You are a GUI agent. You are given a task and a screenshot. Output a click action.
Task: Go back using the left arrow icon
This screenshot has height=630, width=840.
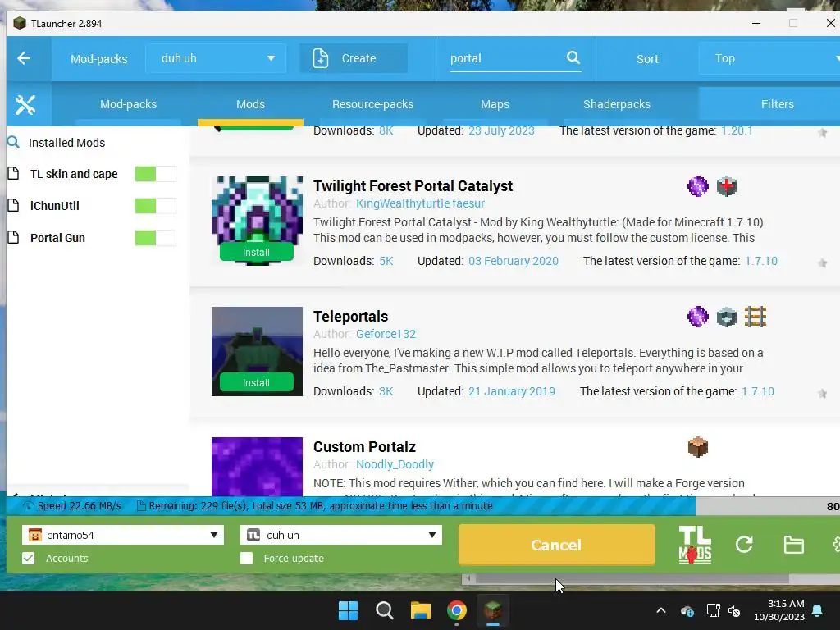point(24,58)
